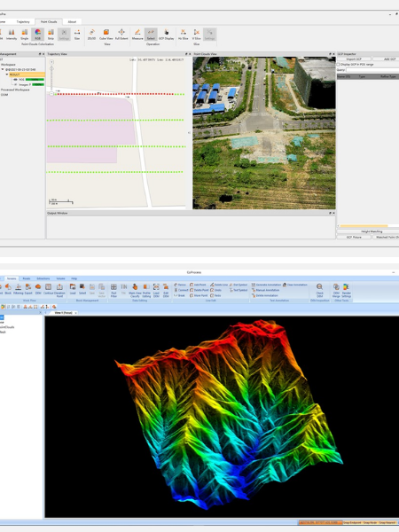
Task: Open Point Clouds Colorization Settings
Action: coord(64,34)
